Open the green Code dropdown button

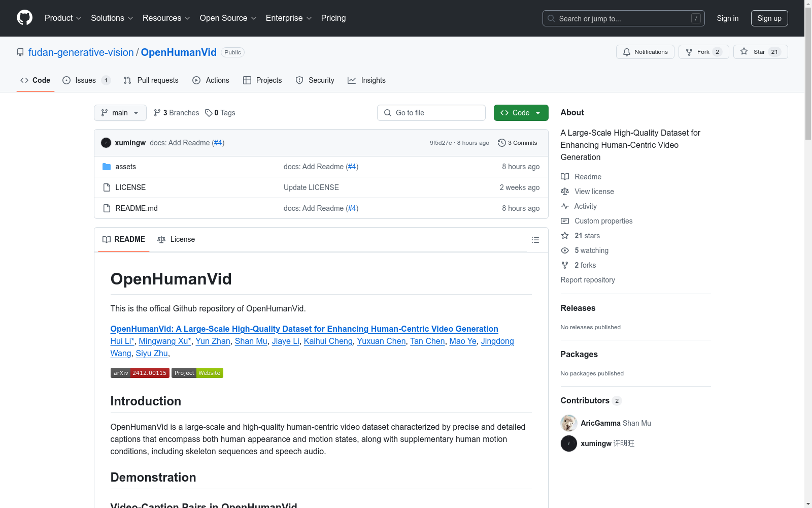click(x=521, y=113)
